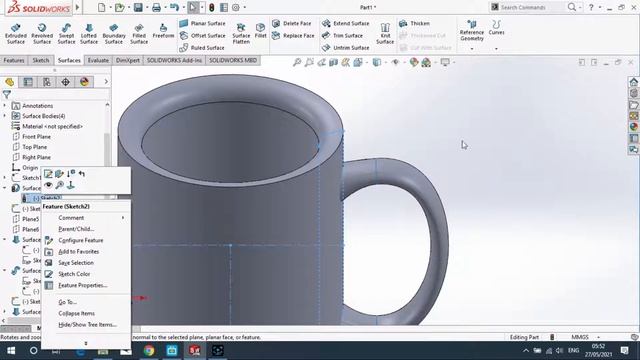Choose Add to Favorites entry
This screenshot has height=360, width=640.
86,251
